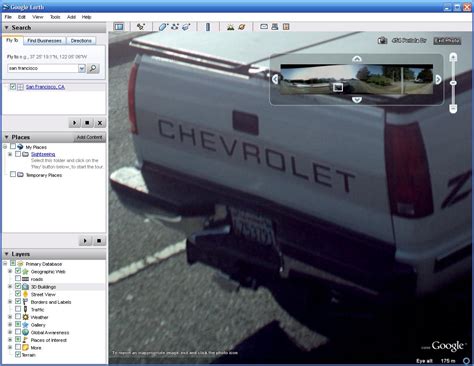The width and height of the screenshot is (474, 366).
Task: Open the Add menu
Action: point(71,17)
